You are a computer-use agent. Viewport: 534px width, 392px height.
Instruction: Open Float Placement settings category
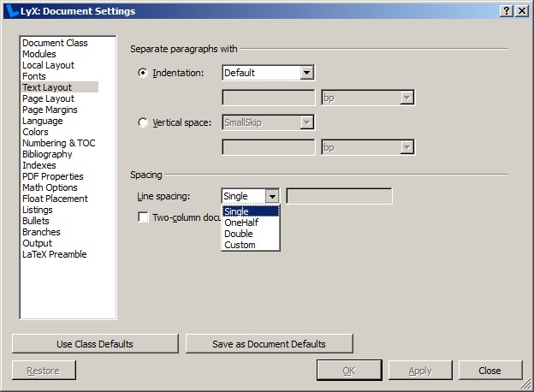click(55, 199)
